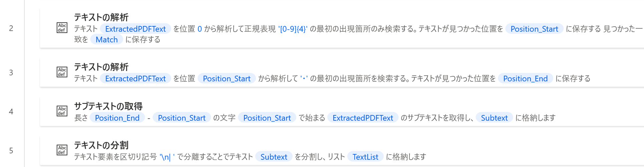
Task: Click the regex value '[0-9]{4}'
Action: coord(293,29)
